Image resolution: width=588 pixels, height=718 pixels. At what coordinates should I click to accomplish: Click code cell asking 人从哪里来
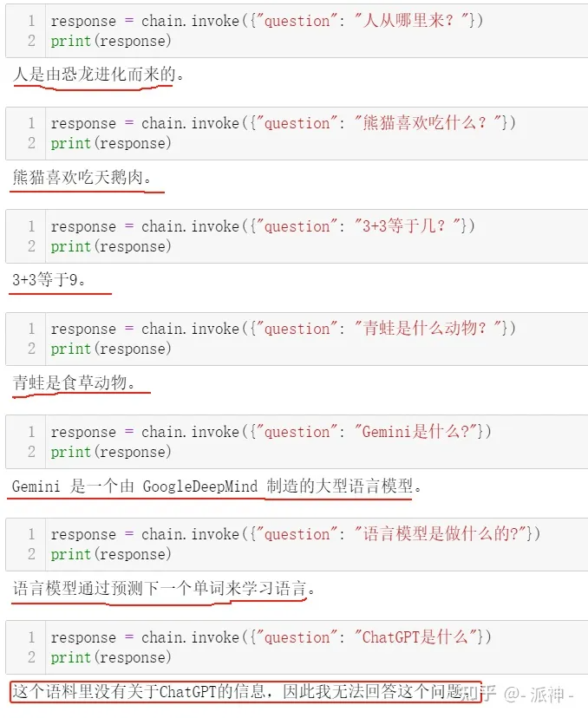point(297,30)
